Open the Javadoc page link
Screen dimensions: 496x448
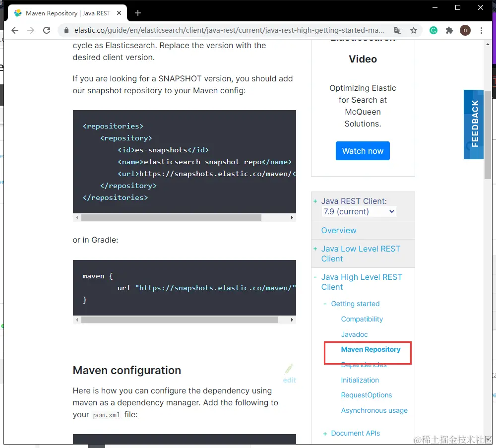(x=354, y=334)
